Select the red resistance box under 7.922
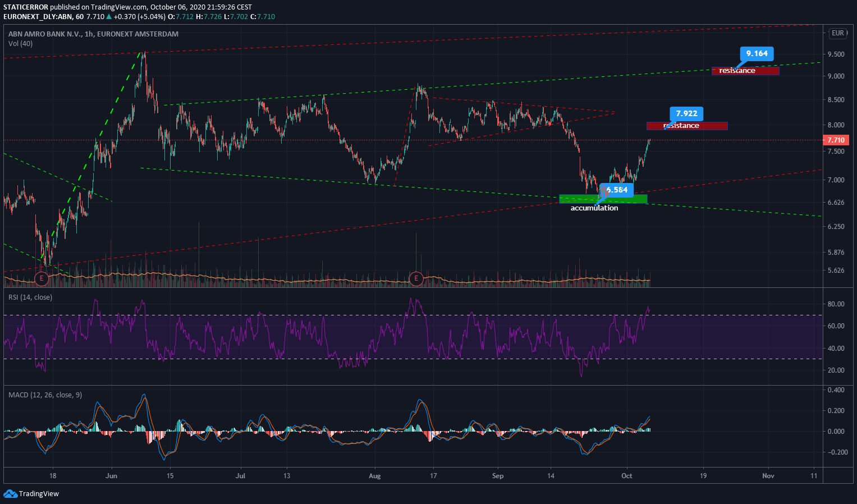857x504 pixels. coord(687,126)
